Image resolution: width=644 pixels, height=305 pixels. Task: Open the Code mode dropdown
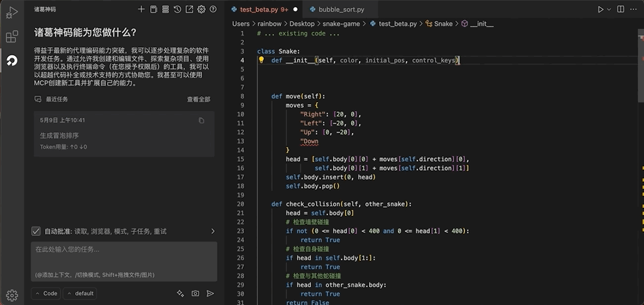click(46, 293)
